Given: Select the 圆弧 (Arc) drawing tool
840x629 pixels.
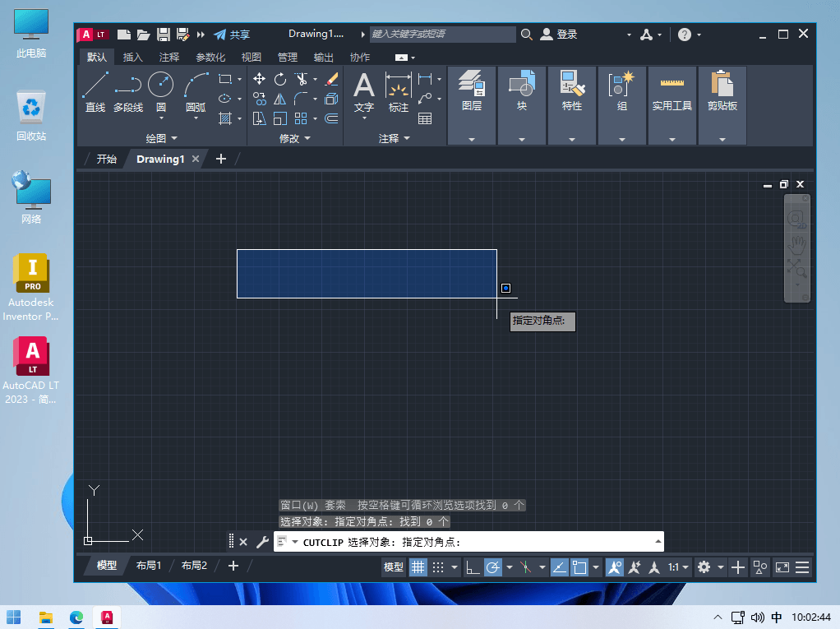Looking at the screenshot, I should pos(196,92).
